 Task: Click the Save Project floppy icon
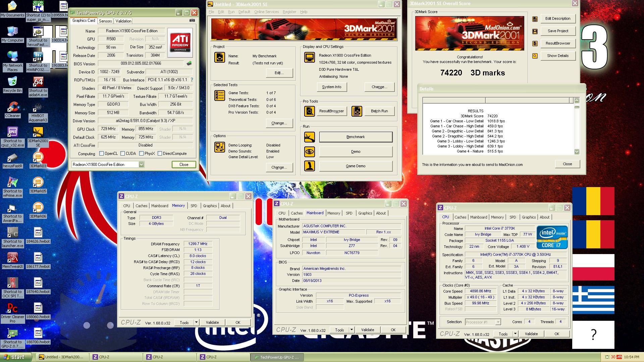[535, 31]
